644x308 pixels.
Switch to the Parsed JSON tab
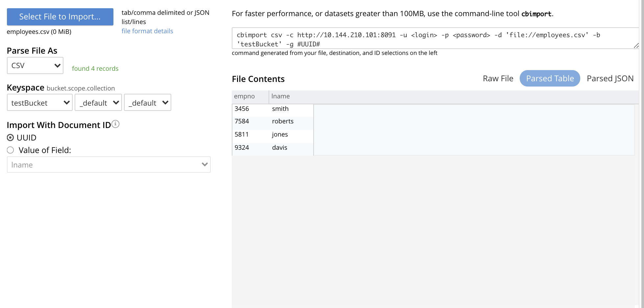(610, 79)
